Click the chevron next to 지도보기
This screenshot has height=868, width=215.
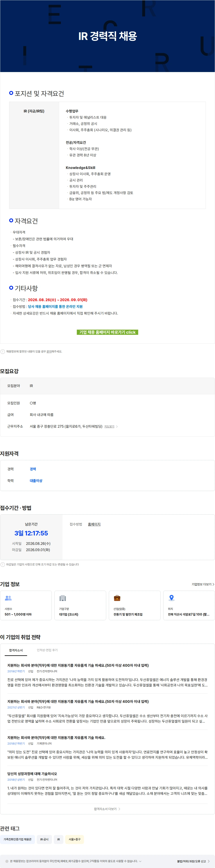point(117,427)
